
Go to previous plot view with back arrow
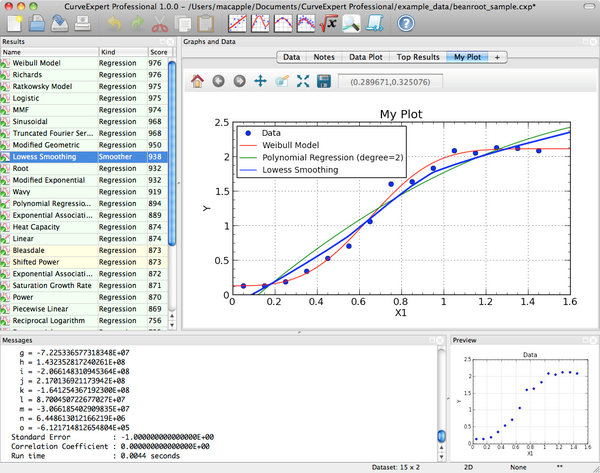coord(219,81)
